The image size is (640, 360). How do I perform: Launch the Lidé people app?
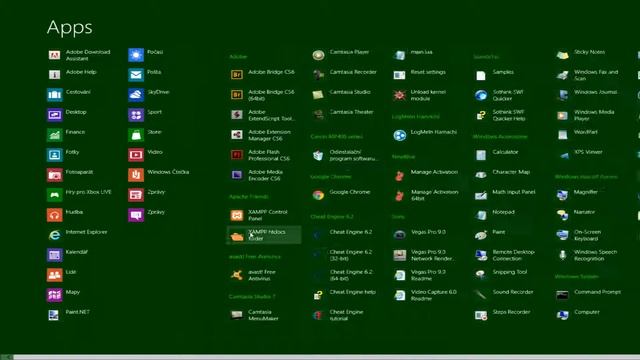point(62,275)
